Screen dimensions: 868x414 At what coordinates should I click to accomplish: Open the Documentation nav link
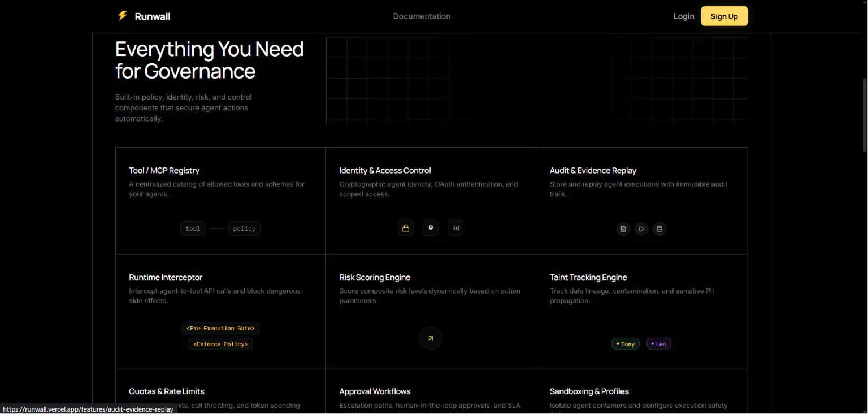(422, 16)
